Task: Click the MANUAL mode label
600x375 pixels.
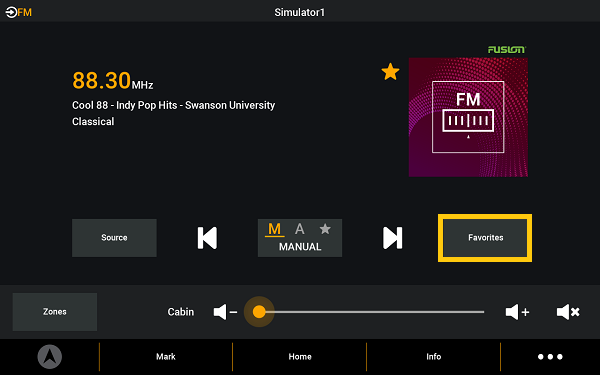Action: click(300, 247)
